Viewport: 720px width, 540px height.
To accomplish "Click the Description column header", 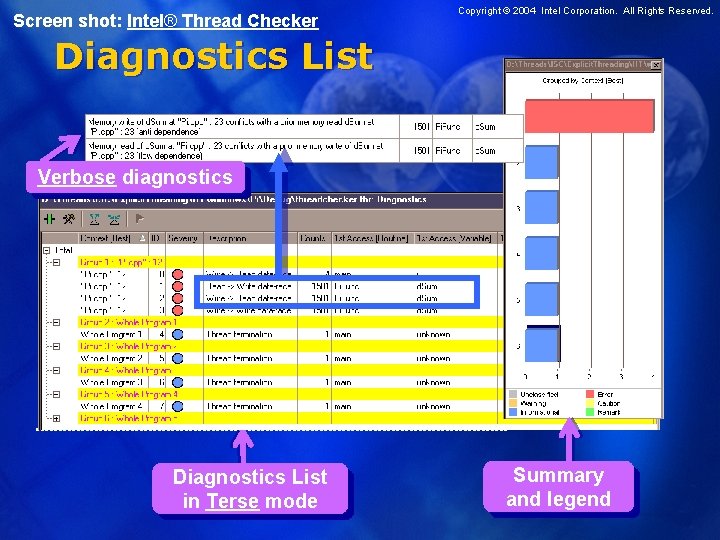I will [250, 238].
